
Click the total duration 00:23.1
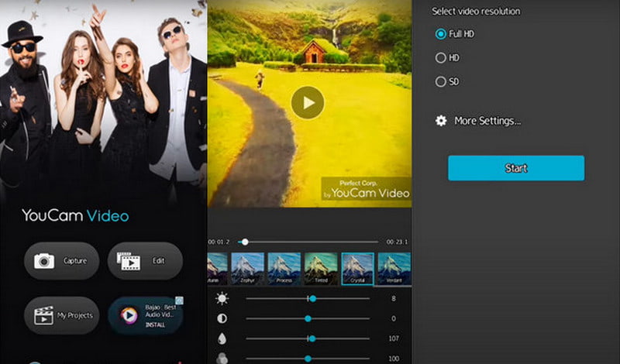click(397, 242)
